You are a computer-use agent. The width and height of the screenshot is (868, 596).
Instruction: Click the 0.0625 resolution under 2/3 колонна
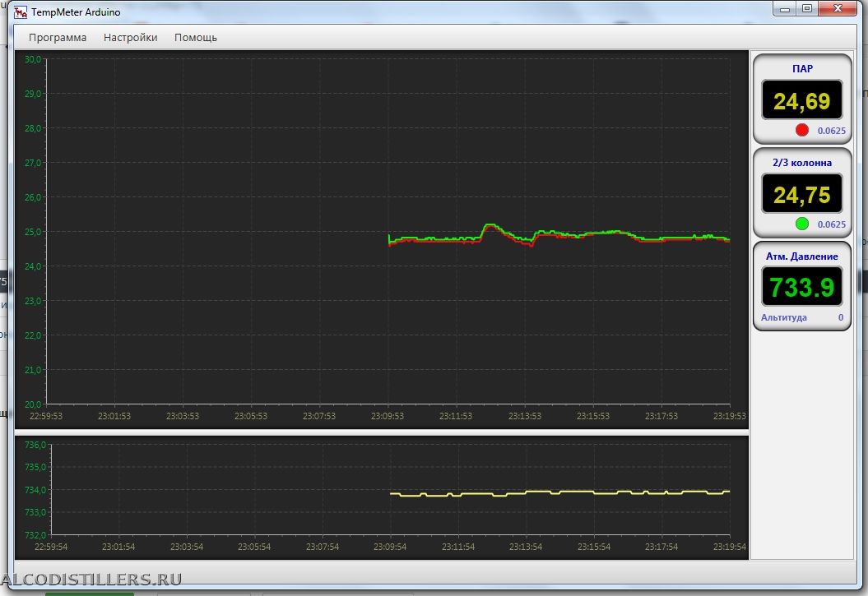click(x=832, y=224)
